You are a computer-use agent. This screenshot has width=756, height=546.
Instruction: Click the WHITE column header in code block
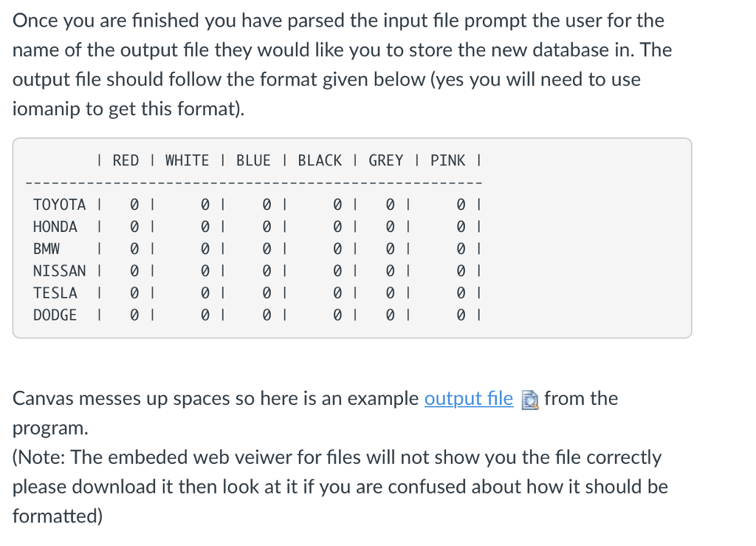pos(187,160)
